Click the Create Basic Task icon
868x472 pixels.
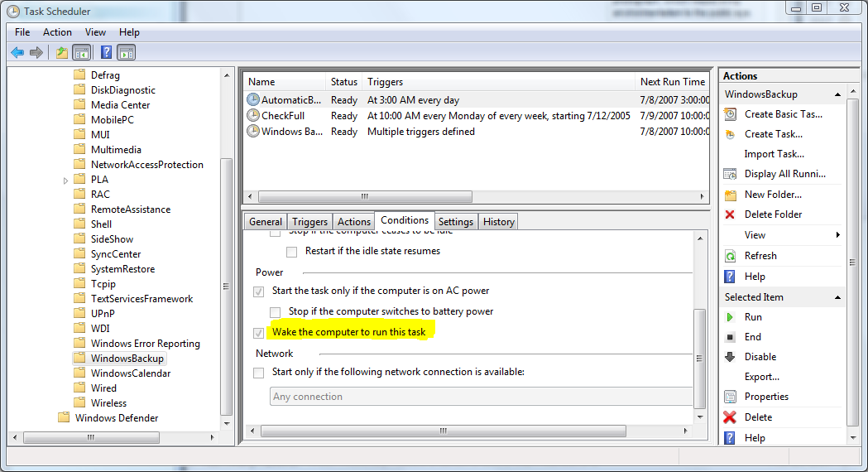pos(730,114)
